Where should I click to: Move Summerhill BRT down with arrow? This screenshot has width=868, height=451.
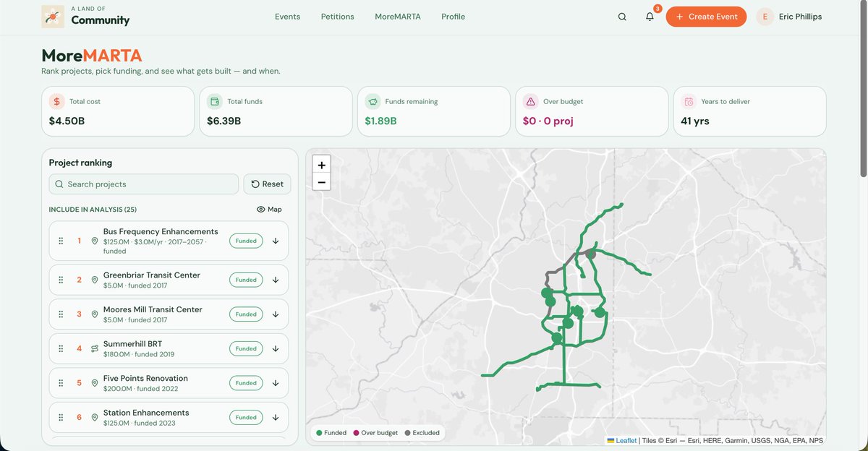pyautogui.click(x=276, y=348)
